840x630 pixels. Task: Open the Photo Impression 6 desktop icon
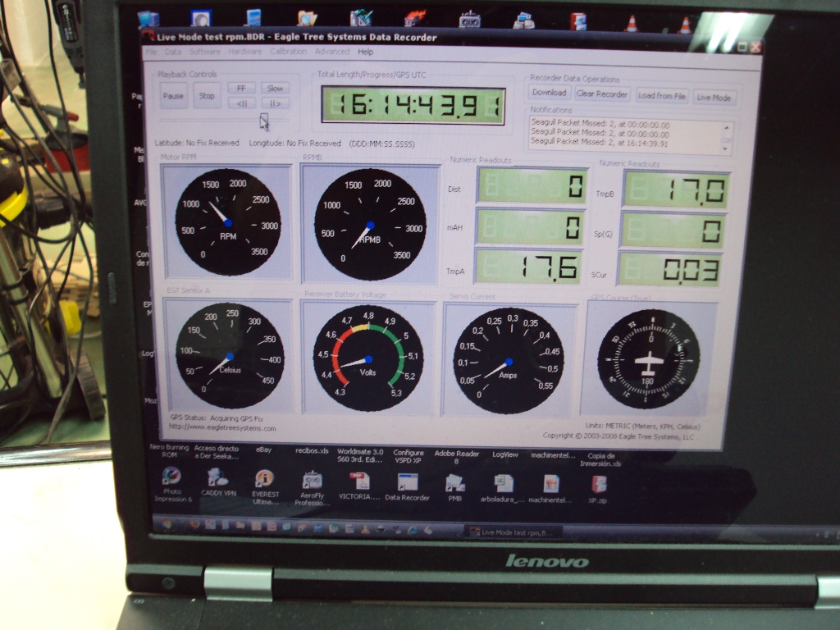pyautogui.click(x=172, y=477)
